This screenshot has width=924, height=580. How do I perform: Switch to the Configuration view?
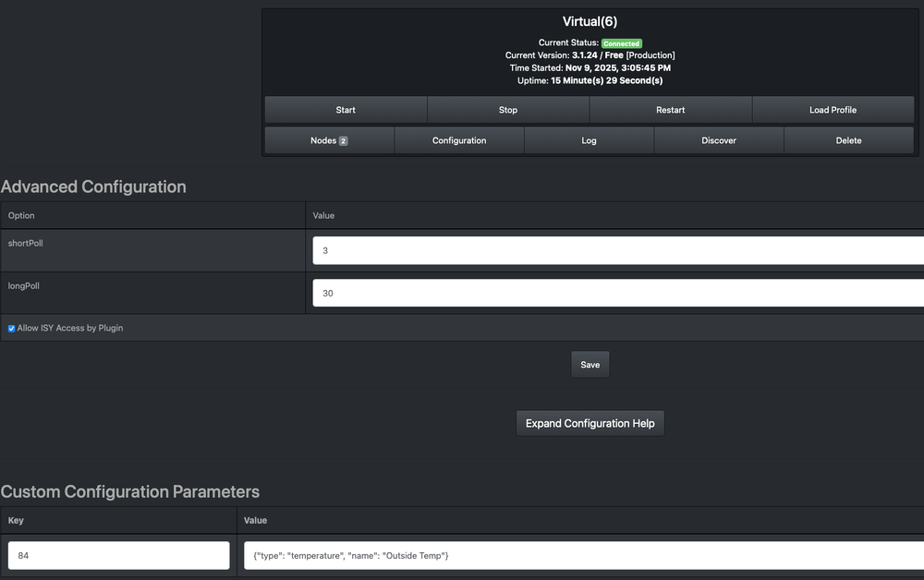point(458,140)
